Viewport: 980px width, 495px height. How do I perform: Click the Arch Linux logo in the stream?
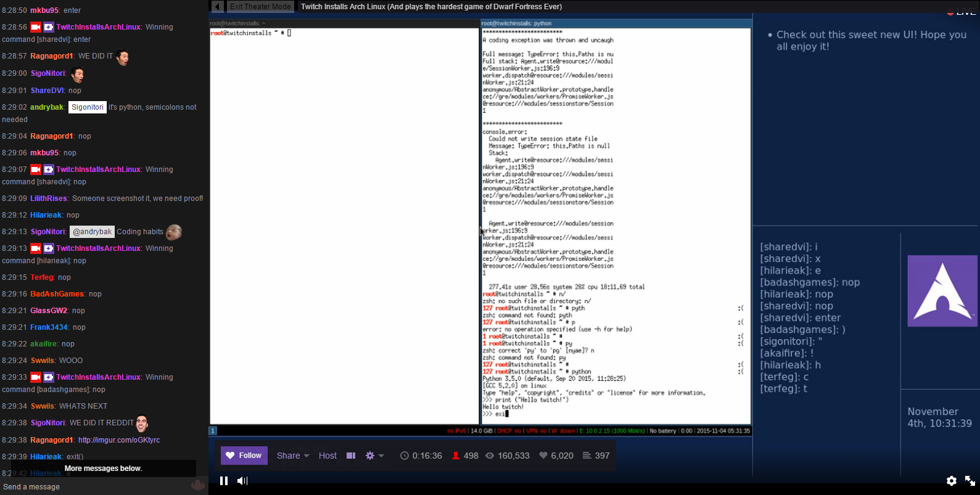[942, 291]
